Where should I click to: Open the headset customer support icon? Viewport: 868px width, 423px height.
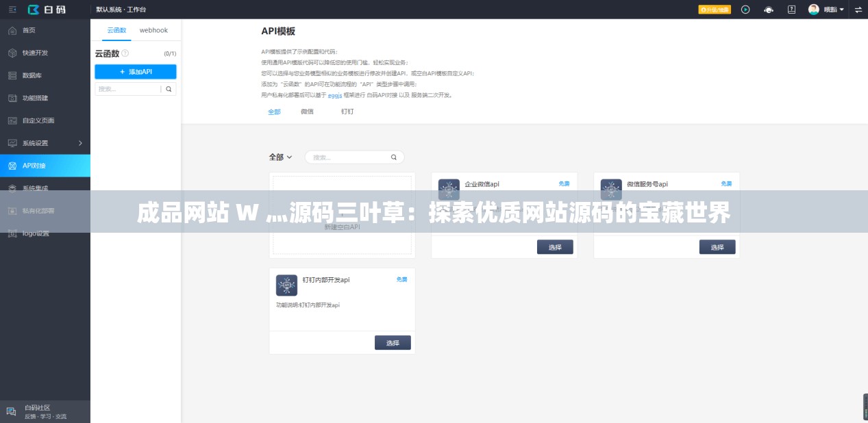pyautogui.click(x=768, y=10)
